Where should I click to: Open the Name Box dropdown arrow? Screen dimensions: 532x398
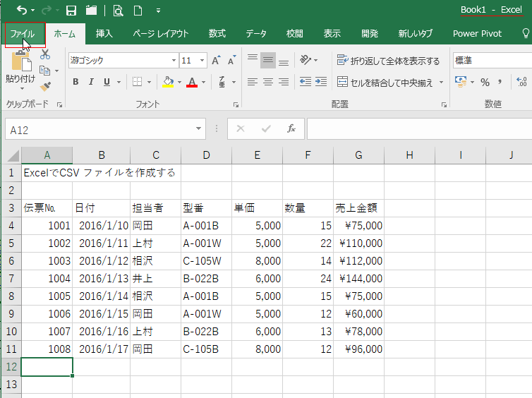tap(200, 129)
